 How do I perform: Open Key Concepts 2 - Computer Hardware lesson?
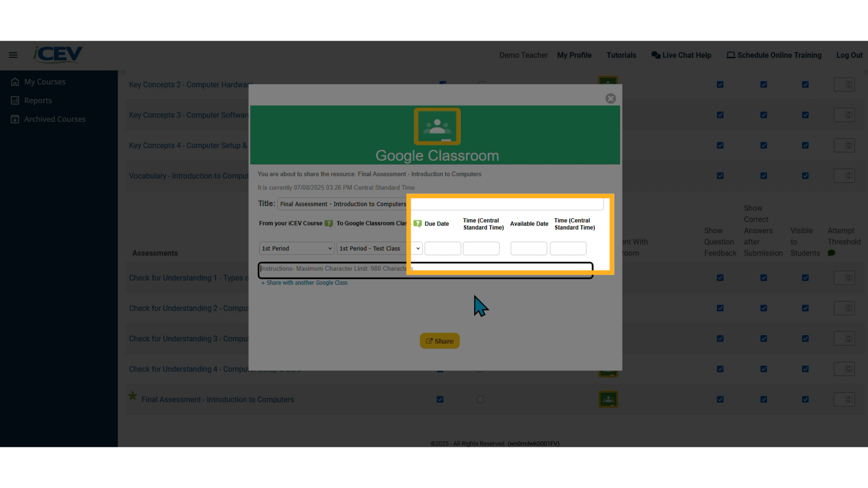point(191,84)
